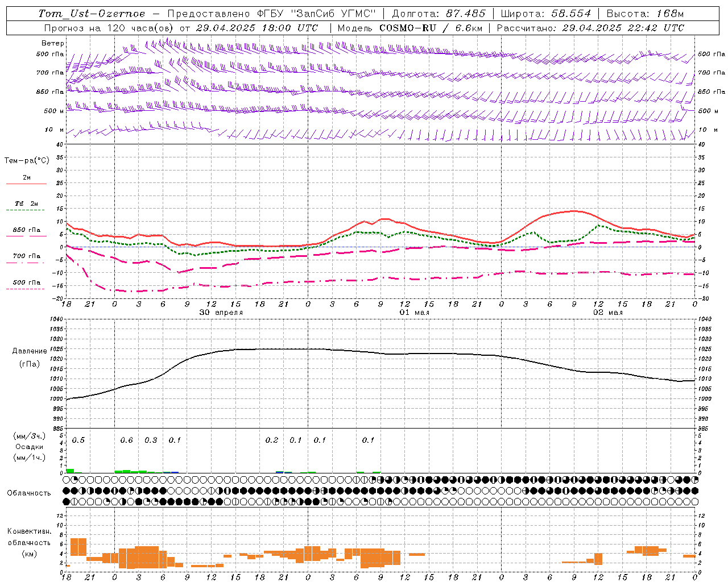
Task: Select the Рассчитано 29.04.2025 22:42 UTC timestamp
Action: 590,28
